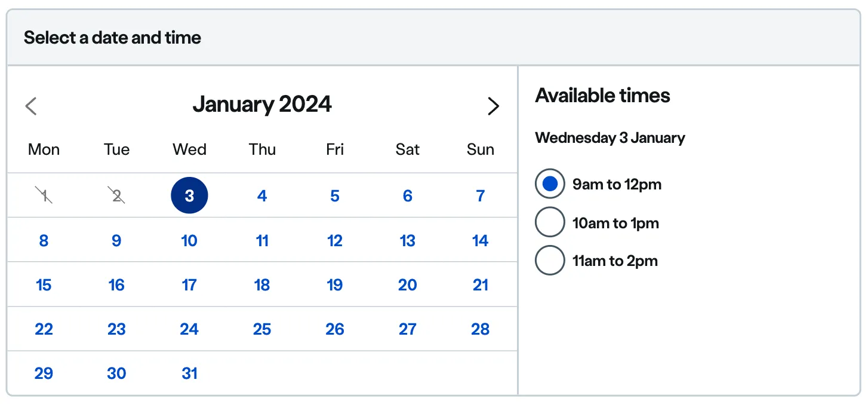Pick Sunday 21 January
This screenshot has width=868, height=404.
coord(481,285)
